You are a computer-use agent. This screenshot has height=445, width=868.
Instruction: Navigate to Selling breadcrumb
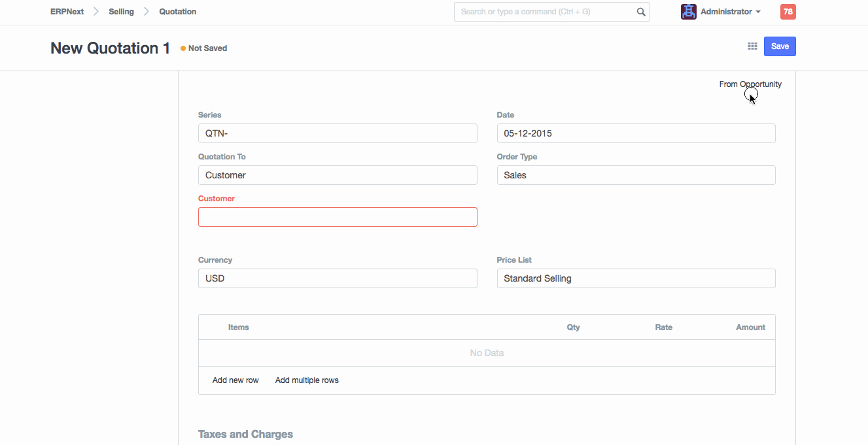pyautogui.click(x=121, y=12)
